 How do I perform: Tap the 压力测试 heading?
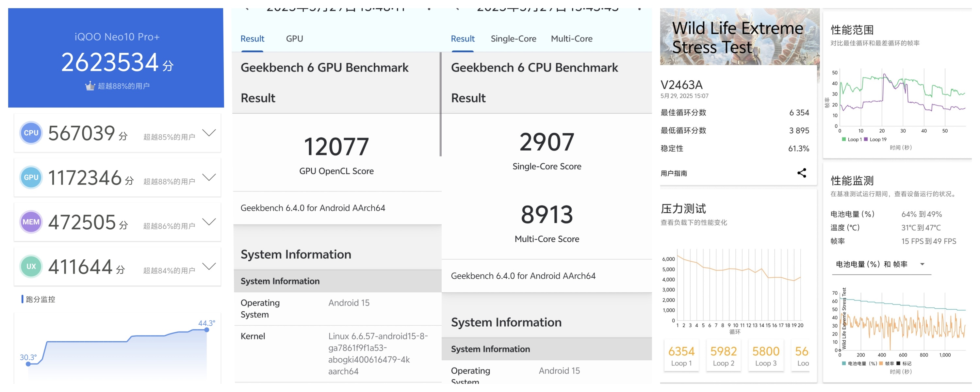(x=683, y=208)
